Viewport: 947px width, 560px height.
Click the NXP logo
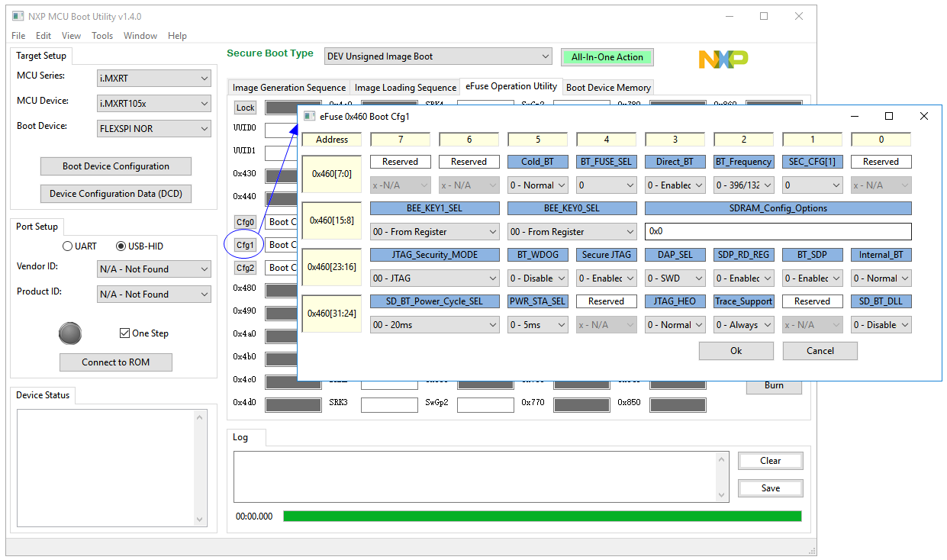[x=723, y=59]
